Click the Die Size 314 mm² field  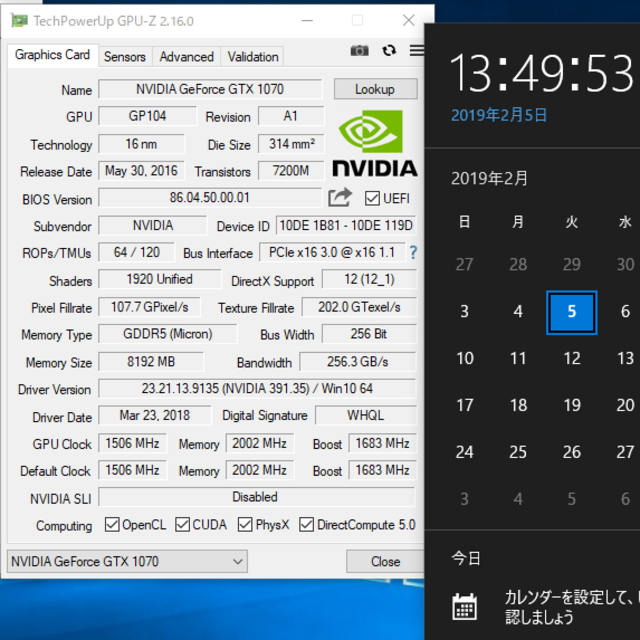[x=291, y=144]
